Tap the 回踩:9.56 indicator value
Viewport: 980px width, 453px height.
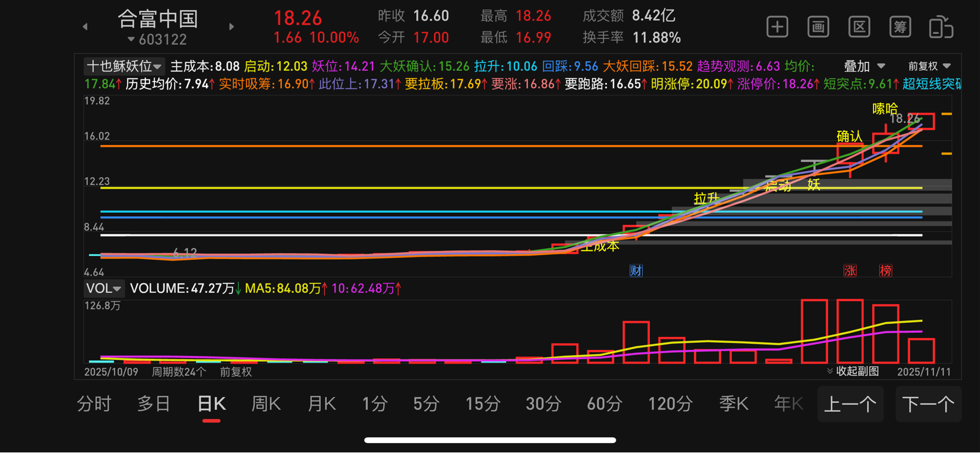click(x=570, y=67)
